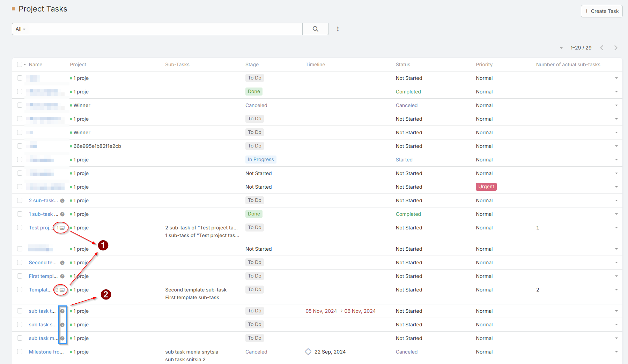Viewport: 628px width, 364px height.
Task: Open pagination dropdown beside 1-29 / 29
Action: (x=561, y=48)
